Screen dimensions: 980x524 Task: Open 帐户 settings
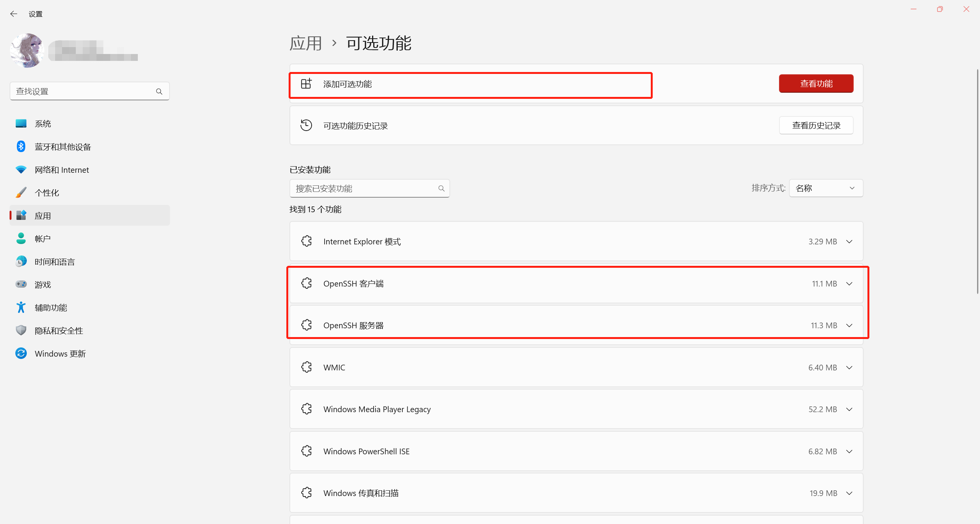pos(90,239)
